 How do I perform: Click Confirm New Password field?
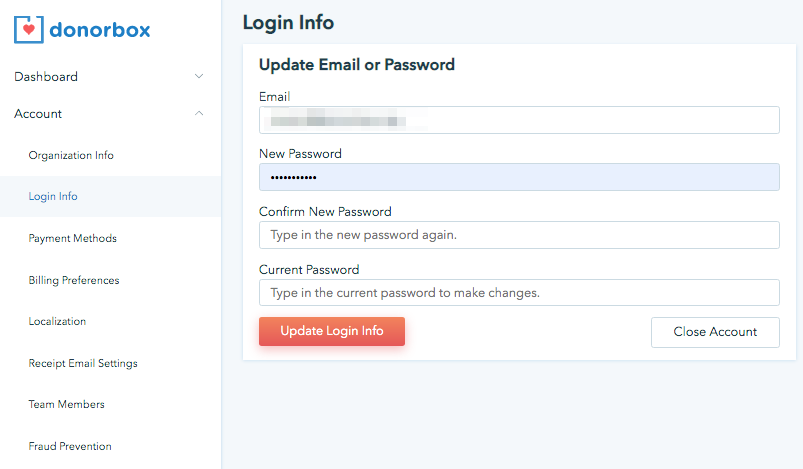pos(519,235)
